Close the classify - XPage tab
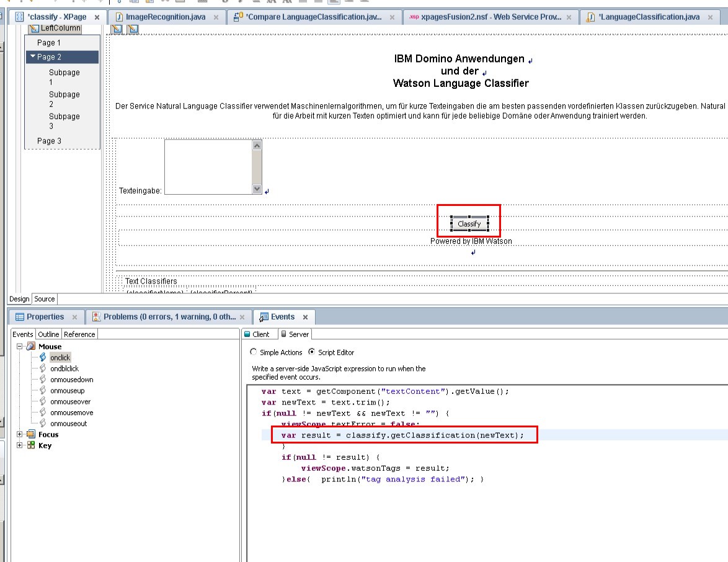The height and width of the screenshot is (562, 728). (x=97, y=17)
